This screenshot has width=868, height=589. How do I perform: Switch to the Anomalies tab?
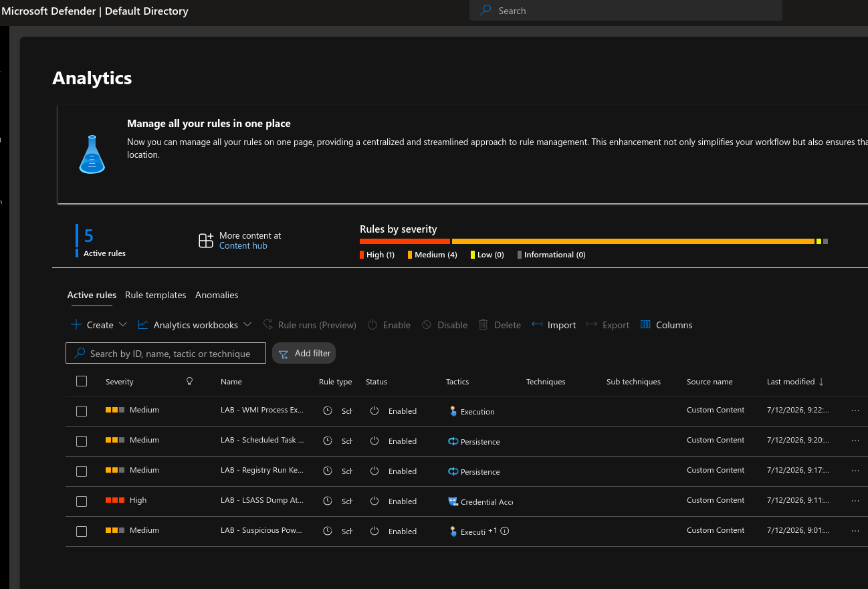(x=217, y=295)
